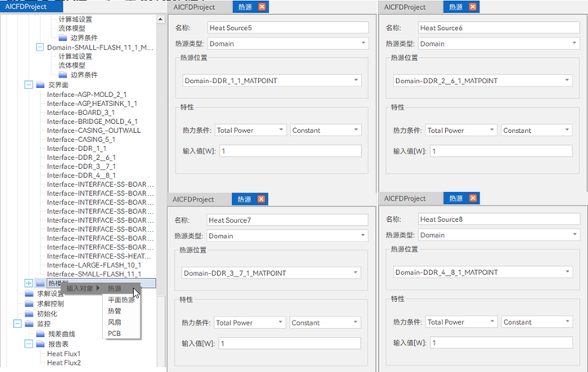Select Interface-BOARD_3_1 tree item
Viewport: 588px width, 372px height.
(x=81, y=113)
